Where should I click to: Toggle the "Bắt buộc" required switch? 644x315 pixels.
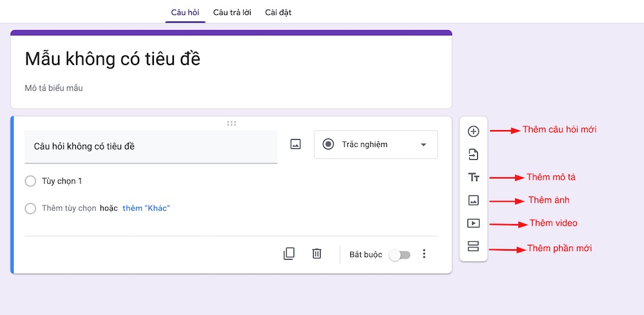pyautogui.click(x=400, y=254)
